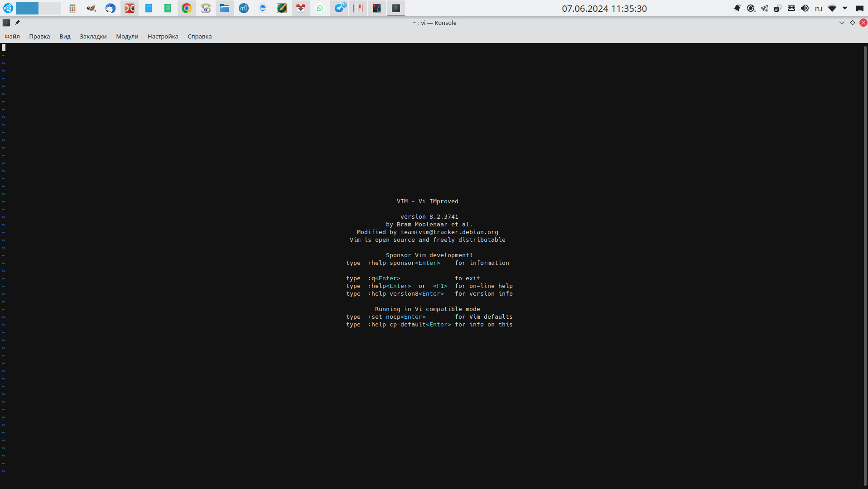Image resolution: width=868 pixels, height=489 pixels.
Task: Click the ':q<Enter>' to exit line
Action: click(413, 278)
